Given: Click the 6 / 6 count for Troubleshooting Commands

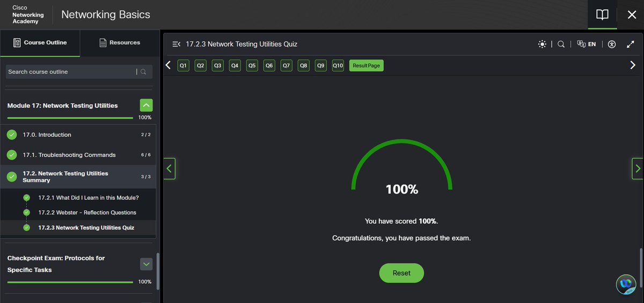Looking at the screenshot, I should [x=146, y=155].
